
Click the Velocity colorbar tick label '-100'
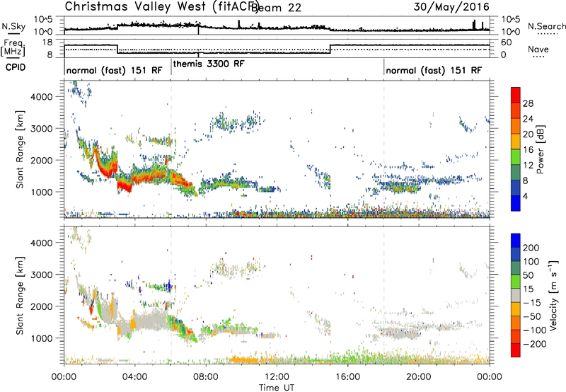(535, 330)
